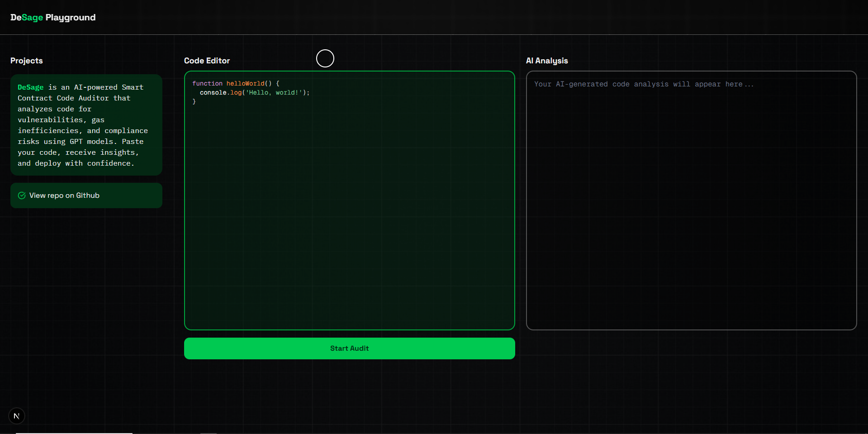Click the Projects heading

[x=27, y=61]
